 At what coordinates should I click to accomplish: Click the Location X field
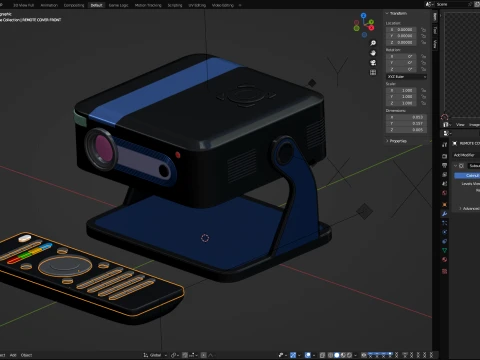[x=401, y=30]
